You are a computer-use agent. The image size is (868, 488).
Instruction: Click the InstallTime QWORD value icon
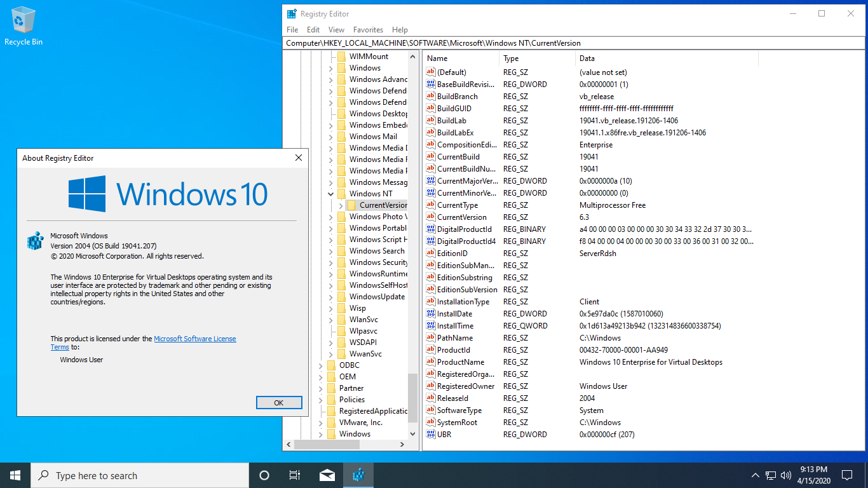pos(431,326)
